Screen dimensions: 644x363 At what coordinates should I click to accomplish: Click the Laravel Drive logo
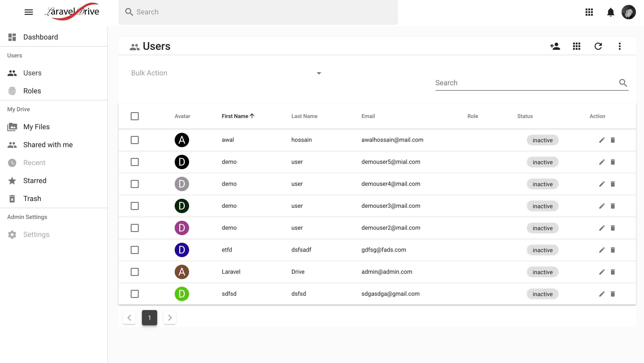click(72, 11)
